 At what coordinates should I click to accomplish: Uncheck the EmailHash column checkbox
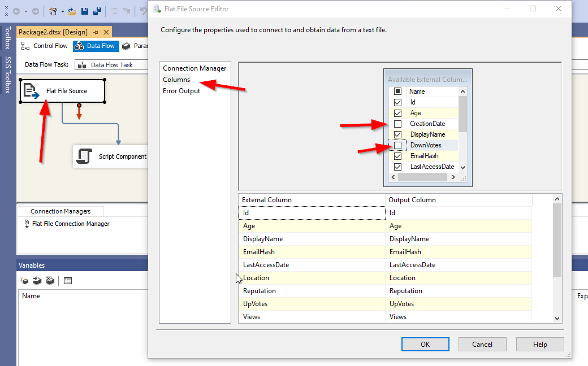398,156
